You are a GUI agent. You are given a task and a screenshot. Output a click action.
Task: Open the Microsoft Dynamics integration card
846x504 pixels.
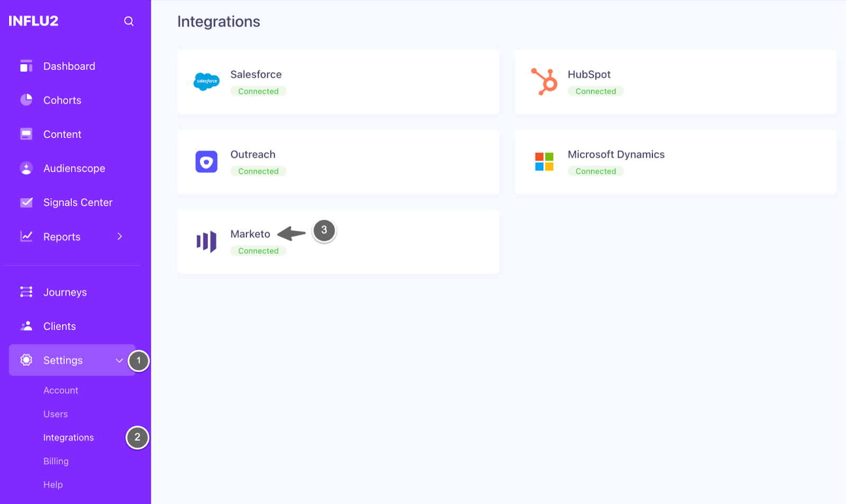675,162
